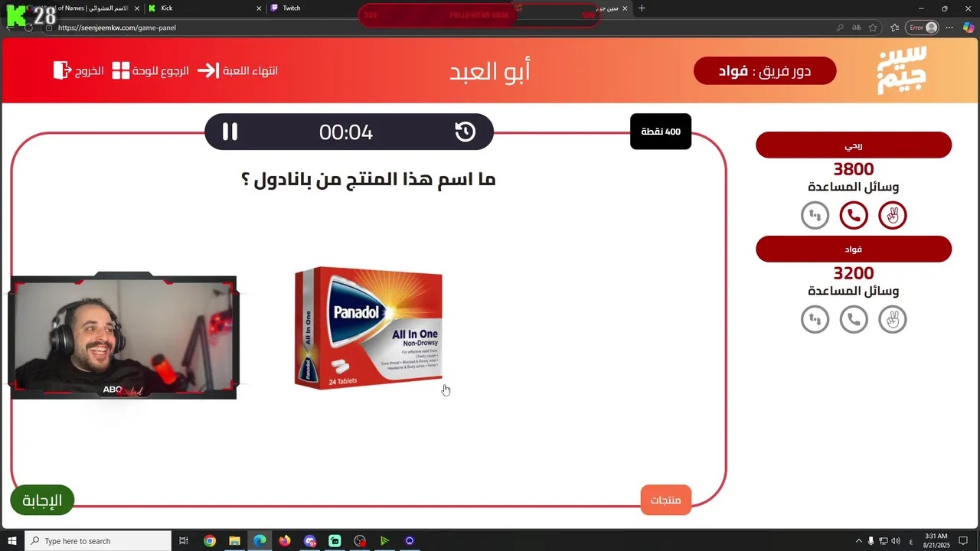The height and width of the screenshot is (551, 980).
Task: Use ربحي team's two-answers hand lifeline
Action: click(x=892, y=216)
